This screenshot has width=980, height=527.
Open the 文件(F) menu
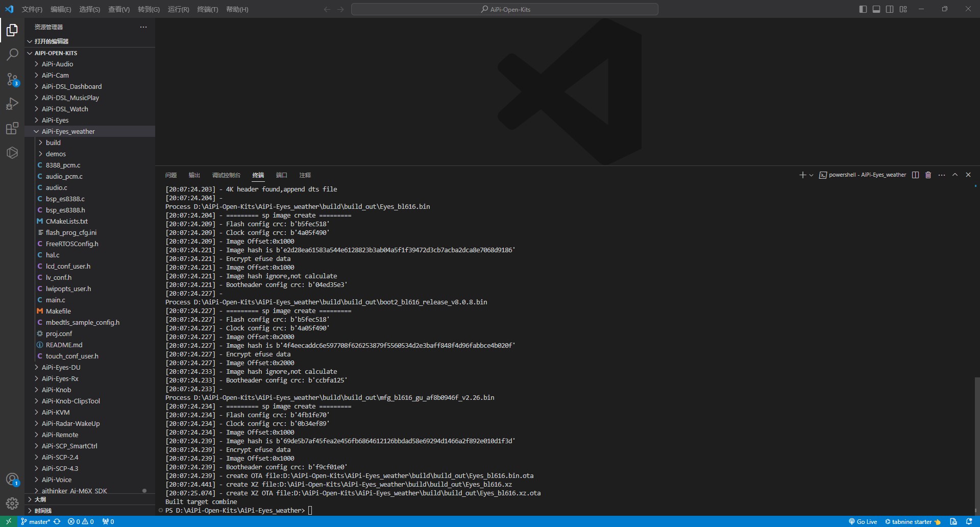click(32, 9)
